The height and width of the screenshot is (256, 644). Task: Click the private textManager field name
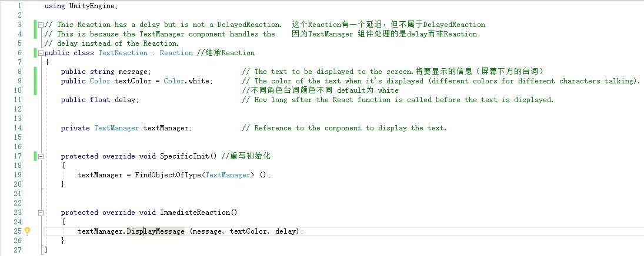(x=166, y=128)
